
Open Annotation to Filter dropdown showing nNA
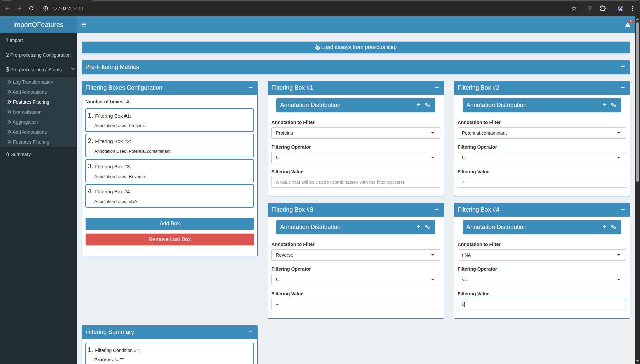pyautogui.click(x=542, y=255)
